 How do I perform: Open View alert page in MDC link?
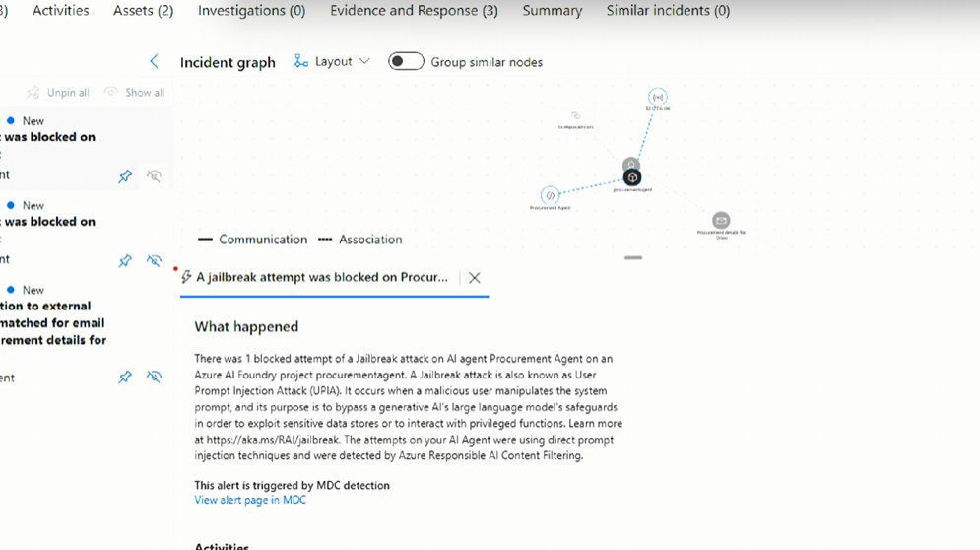[250, 500]
